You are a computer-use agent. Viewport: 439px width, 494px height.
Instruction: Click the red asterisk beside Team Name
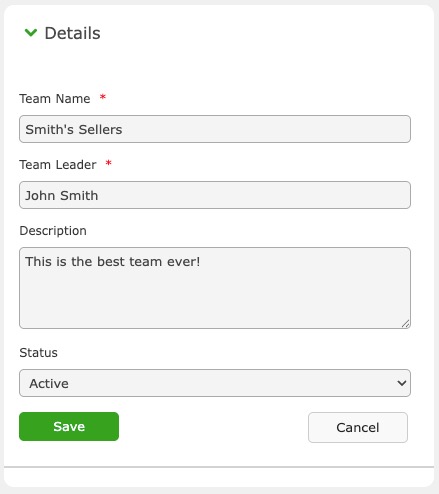103,97
